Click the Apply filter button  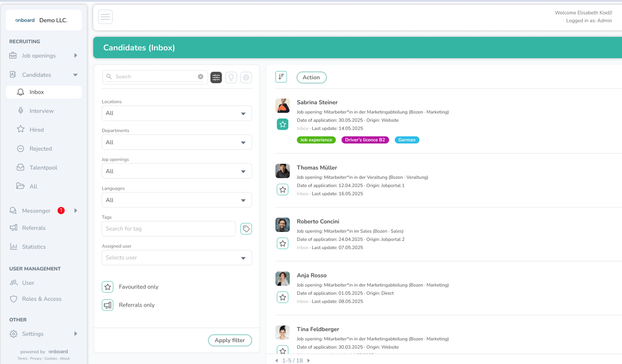tap(230, 340)
